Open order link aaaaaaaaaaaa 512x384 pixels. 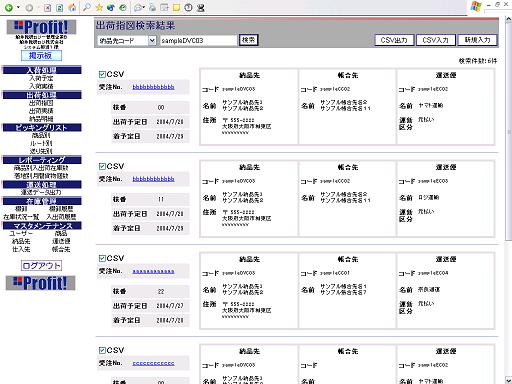[153, 271]
